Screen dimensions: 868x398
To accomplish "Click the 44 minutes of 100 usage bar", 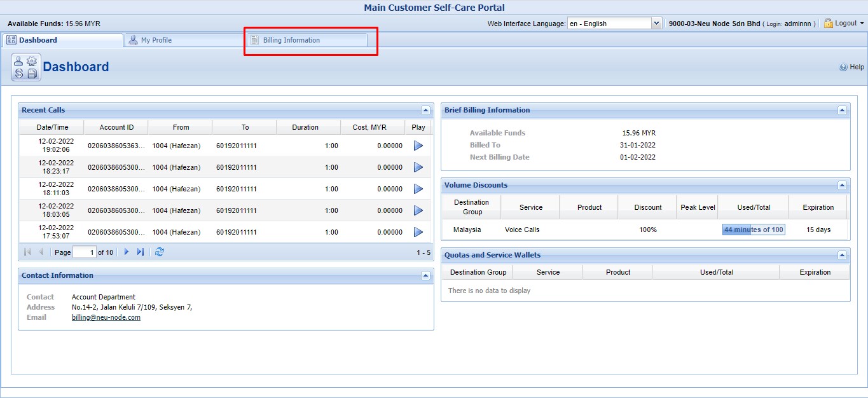I will pyautogui.click(x=754, y=230).
